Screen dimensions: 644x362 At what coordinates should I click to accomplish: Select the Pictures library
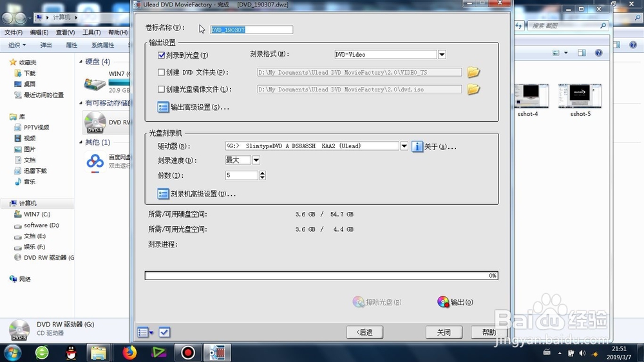[x=25, y=149]
